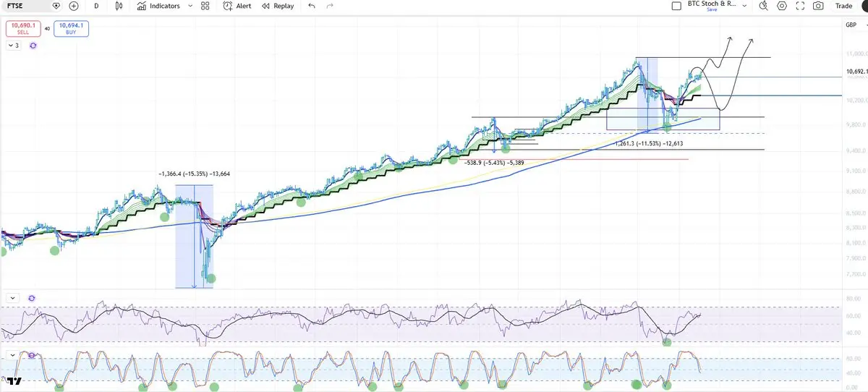
Task: Select the 1,261.3 (−11.53%) price range label
Action: [649, 143]
